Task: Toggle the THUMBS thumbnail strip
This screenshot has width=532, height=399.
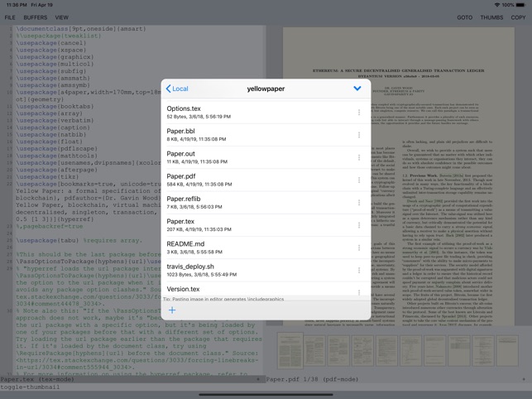Action: [x=491, y=17]
